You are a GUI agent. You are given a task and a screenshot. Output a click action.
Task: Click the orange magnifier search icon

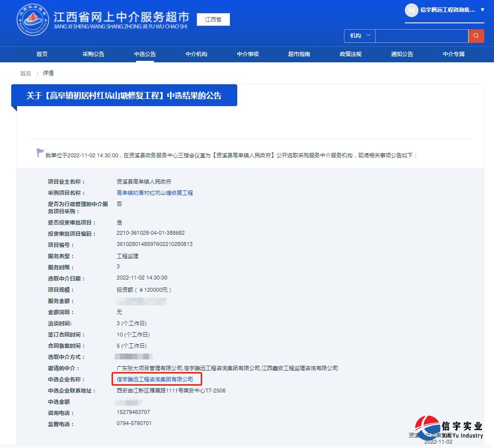pos(476,36)
